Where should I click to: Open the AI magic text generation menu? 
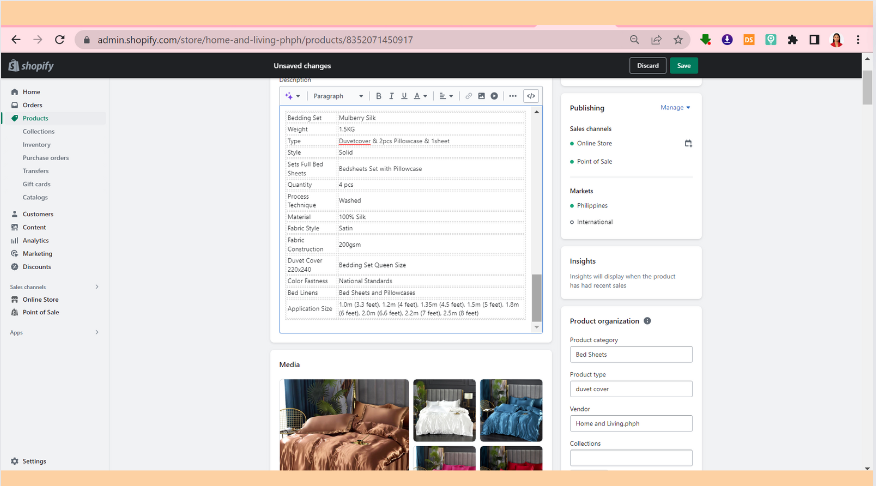pyautogui.click(x=292, y=96)
